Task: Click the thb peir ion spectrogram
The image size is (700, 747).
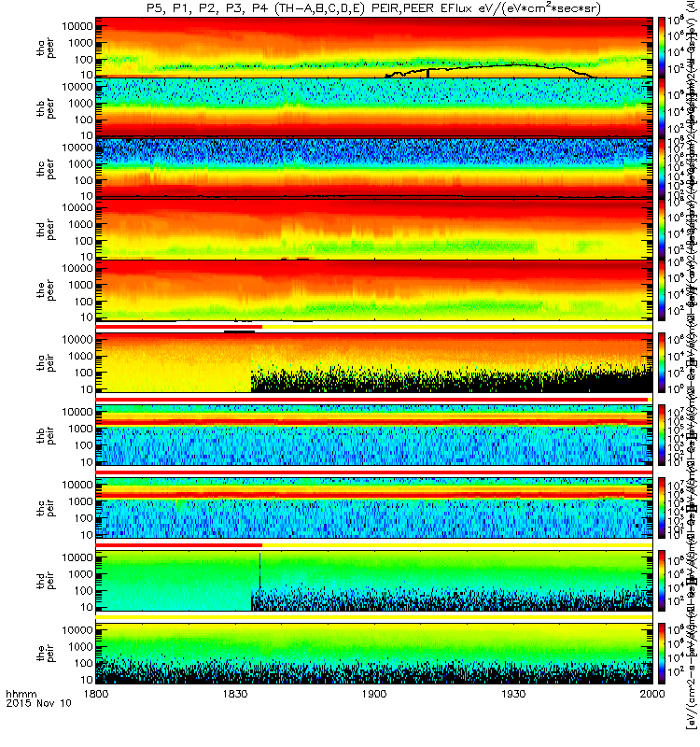Action: click(374, 435)
